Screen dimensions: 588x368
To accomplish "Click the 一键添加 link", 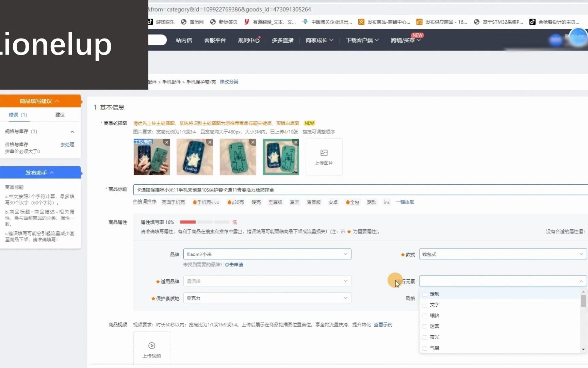I will [x=405, y=202].
